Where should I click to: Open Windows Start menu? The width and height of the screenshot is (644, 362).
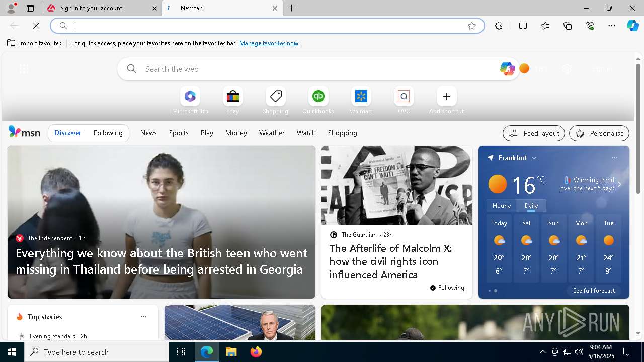(x=12, y=352)
